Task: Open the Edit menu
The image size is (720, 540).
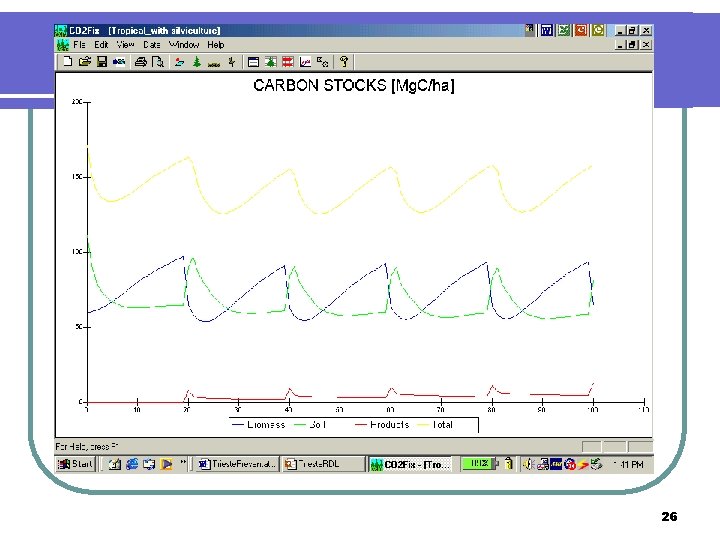Action: [101, 45]
